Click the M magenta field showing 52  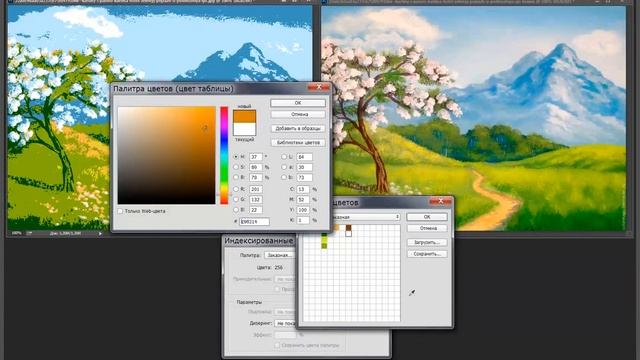(x=303, y=199)
